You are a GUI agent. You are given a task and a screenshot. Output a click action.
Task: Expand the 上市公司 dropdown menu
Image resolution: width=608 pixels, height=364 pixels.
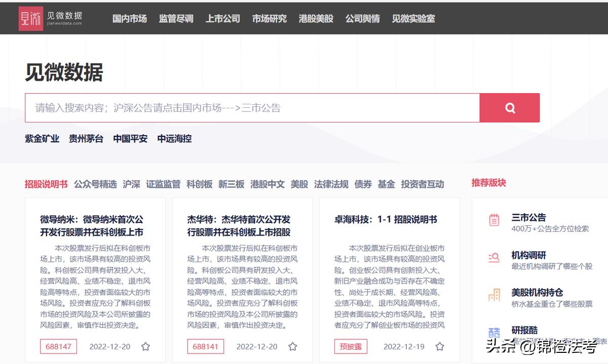[x=222, y=19]
